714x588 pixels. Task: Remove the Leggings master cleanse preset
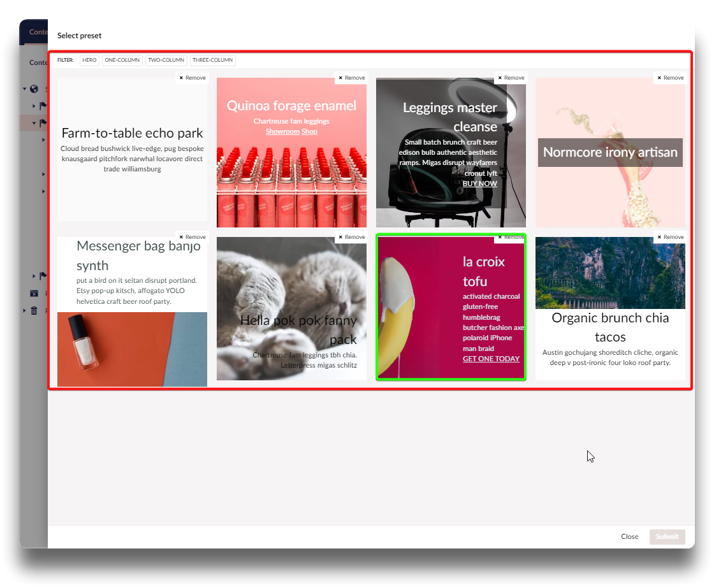[511, 78]
